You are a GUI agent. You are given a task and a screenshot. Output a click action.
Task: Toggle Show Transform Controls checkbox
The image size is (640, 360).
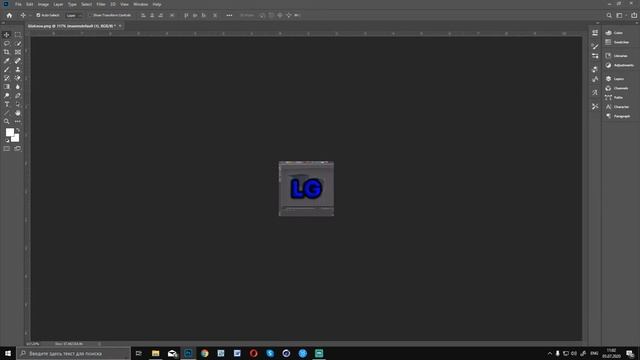90,15
